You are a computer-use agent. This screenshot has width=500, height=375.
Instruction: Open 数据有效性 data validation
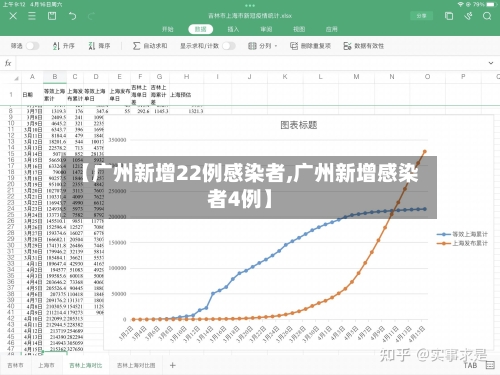pos(364,46)
